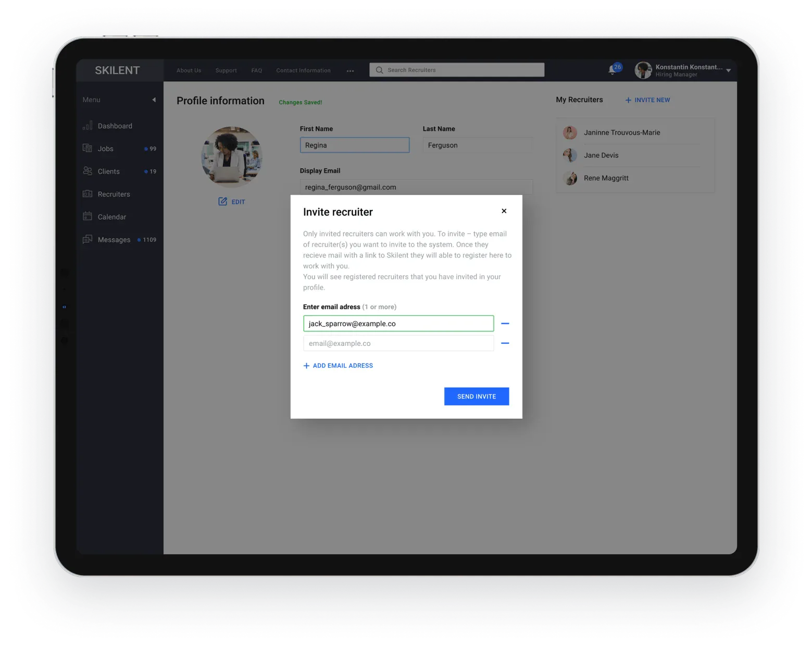Send the recruiter invite
Image resolution: width=812 pixels, height=646 pixels.
(477, 396)
